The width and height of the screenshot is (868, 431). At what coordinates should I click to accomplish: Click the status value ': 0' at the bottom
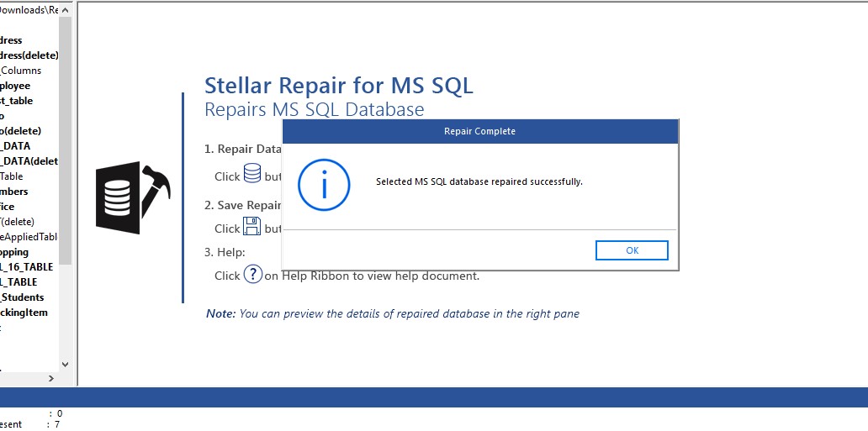point(56,413)
